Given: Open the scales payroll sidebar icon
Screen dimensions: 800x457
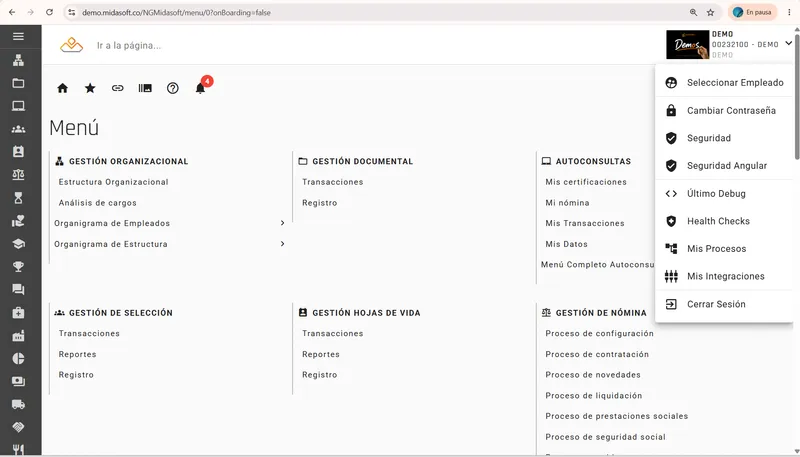Looking at the screenshot, I should tap(18, 175).
